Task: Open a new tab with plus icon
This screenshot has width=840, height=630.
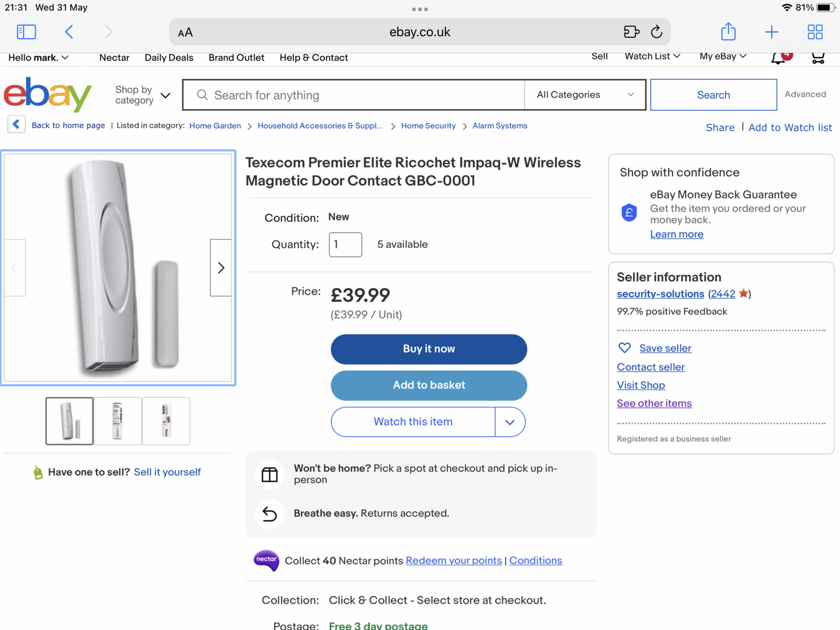Action: pyautogui.click(x=771, y=32)
